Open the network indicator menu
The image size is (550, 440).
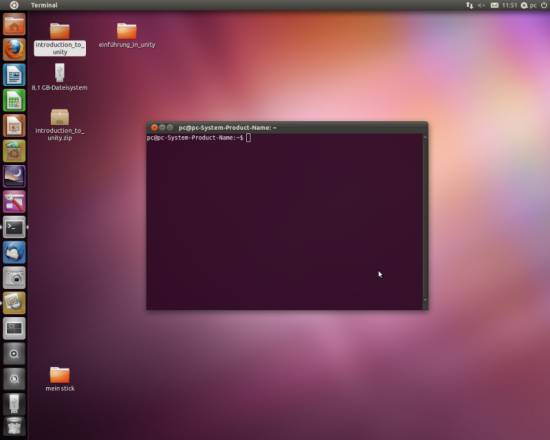coord(469,5)
